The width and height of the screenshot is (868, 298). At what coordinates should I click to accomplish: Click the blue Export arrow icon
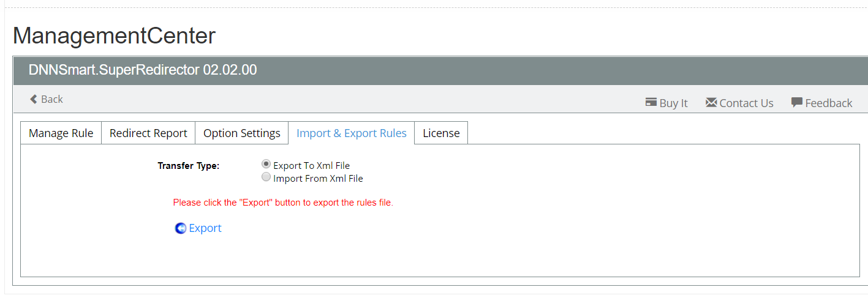click(x=181, y=228)
